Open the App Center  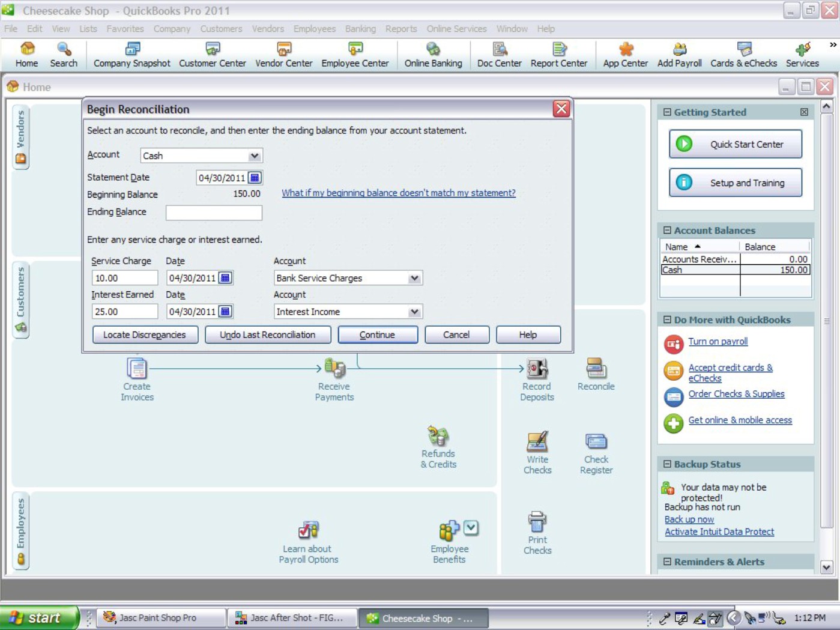(x=626, y=55)
